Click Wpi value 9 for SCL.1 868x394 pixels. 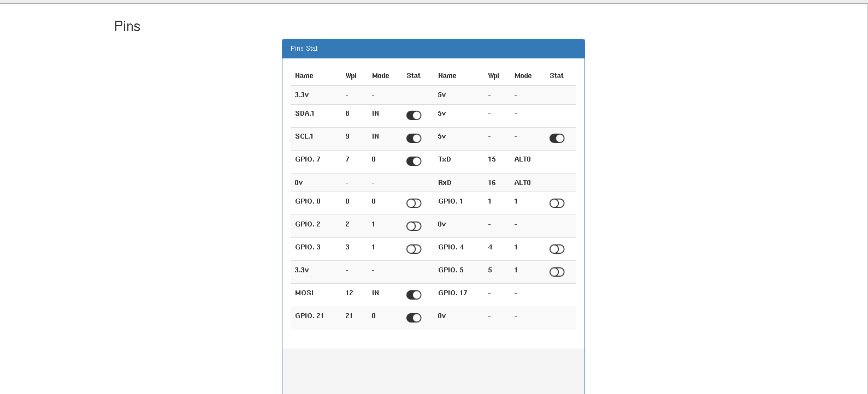(347, 136)
